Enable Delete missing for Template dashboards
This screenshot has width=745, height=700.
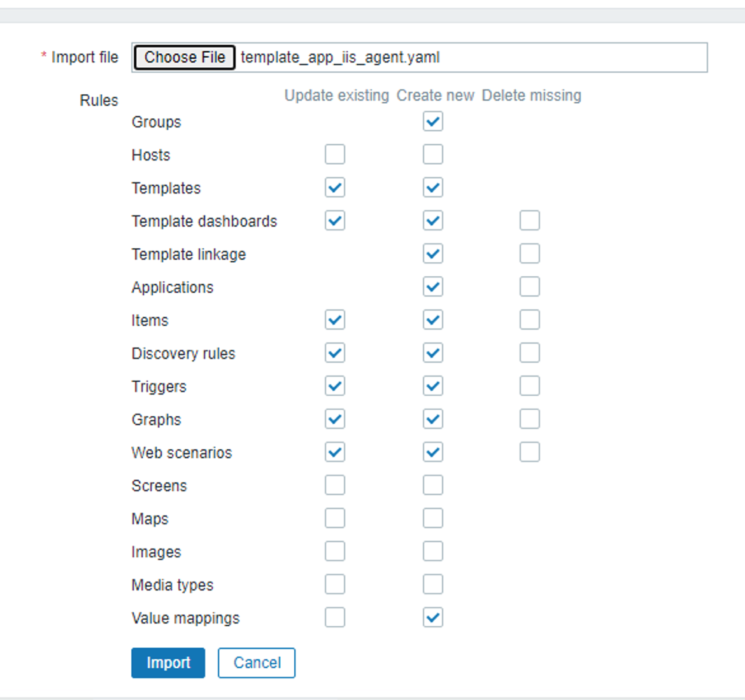pyautogui.click(x=530, y=221)
